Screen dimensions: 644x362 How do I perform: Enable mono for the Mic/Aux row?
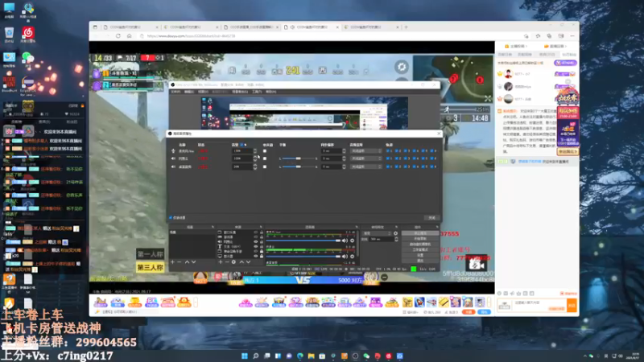click(x=265, y=151)
